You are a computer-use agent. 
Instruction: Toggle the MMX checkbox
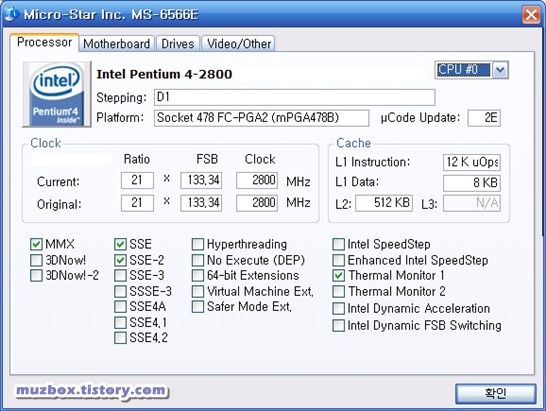pos(36,245)
